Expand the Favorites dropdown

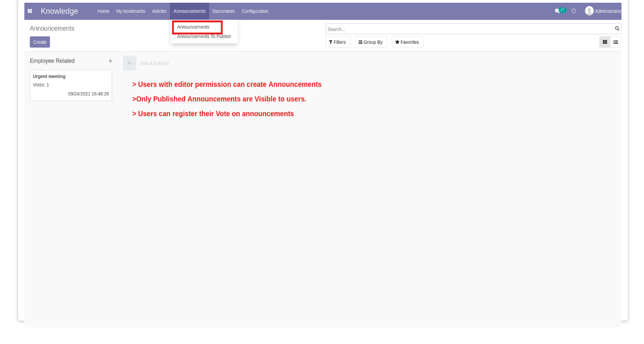point(407,42)
